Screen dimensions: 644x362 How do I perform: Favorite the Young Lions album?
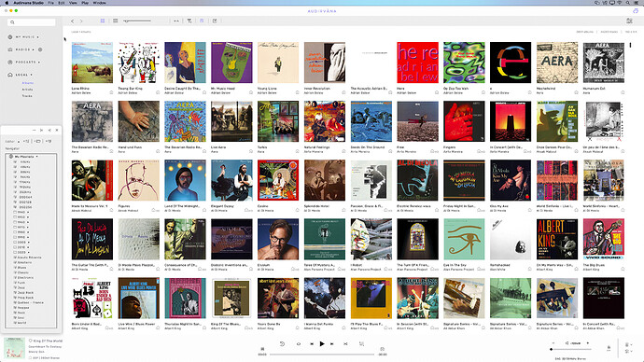297,92
